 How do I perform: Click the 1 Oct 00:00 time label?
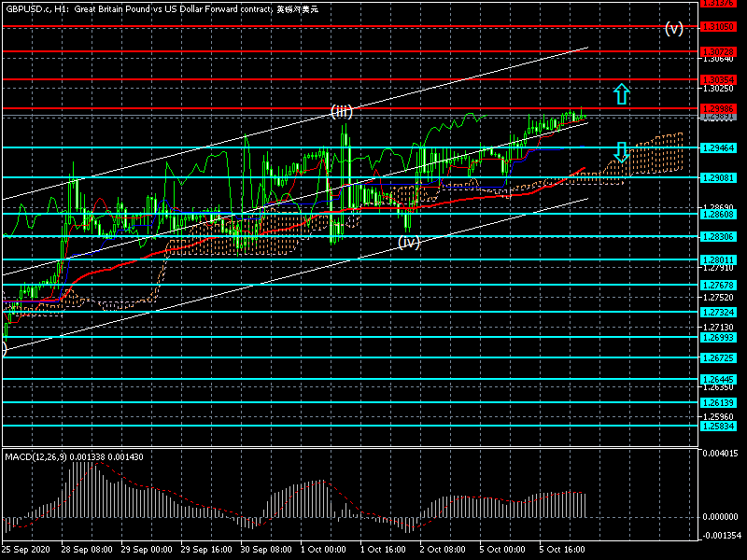[x=323, y=550]
